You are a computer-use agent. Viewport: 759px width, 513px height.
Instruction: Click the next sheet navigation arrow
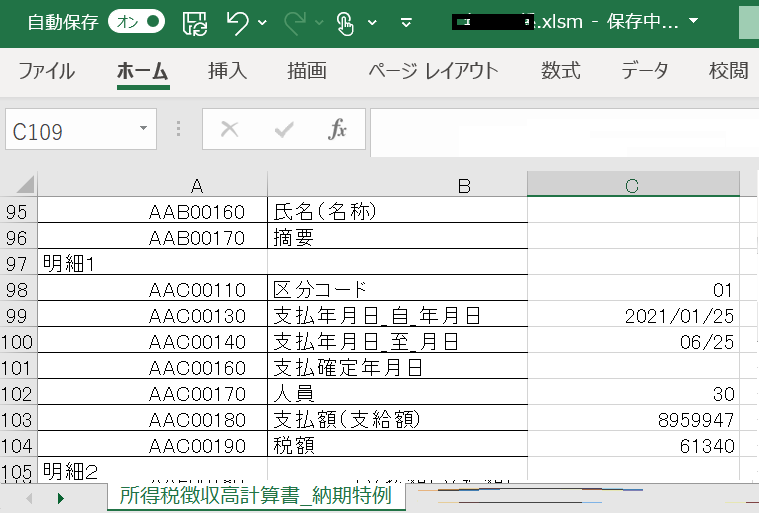click(61, 498)
